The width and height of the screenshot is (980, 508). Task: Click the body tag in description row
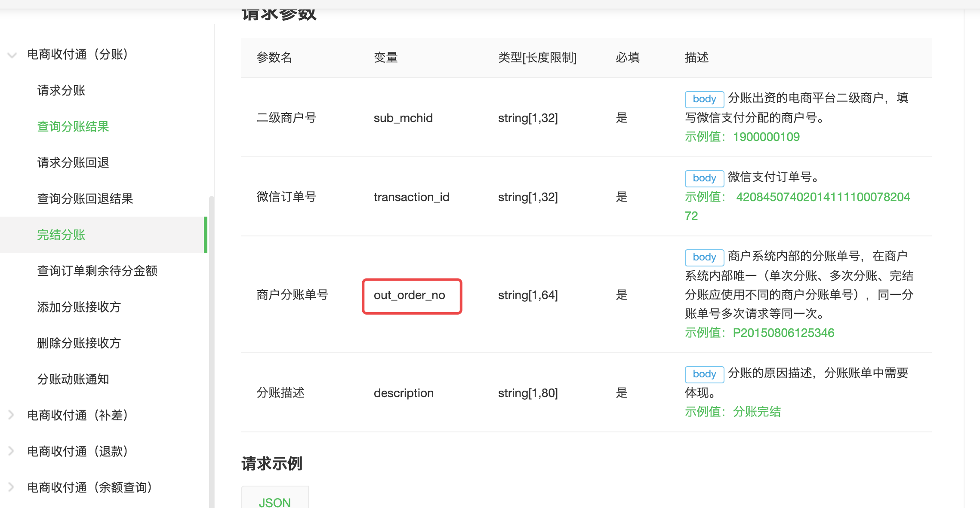click(x=704, y=374)
